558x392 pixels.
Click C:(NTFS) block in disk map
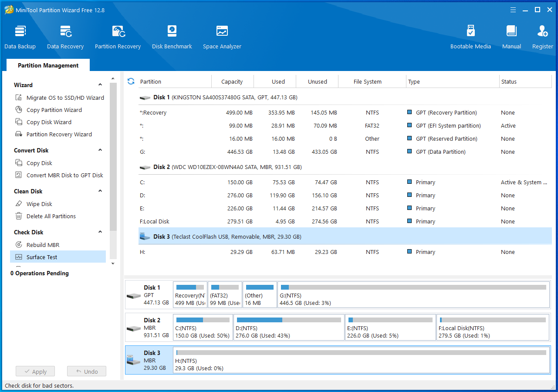click(x=203, y=327)
